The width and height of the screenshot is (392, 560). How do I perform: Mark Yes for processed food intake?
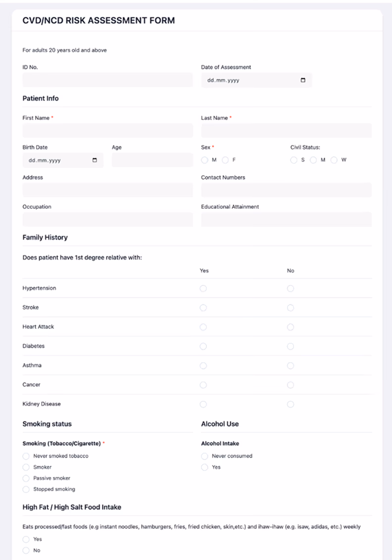point(26,539)
